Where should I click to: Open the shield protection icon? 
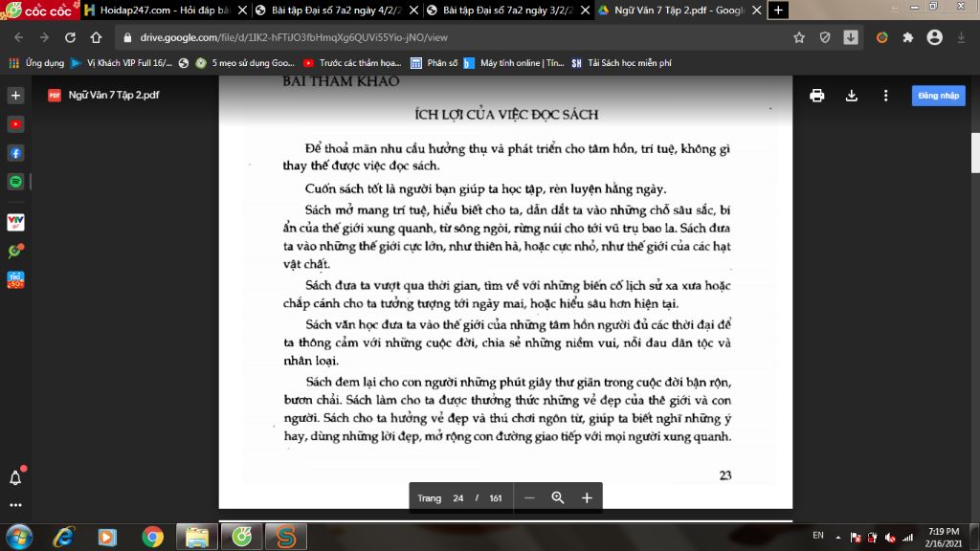coord(825,37)
